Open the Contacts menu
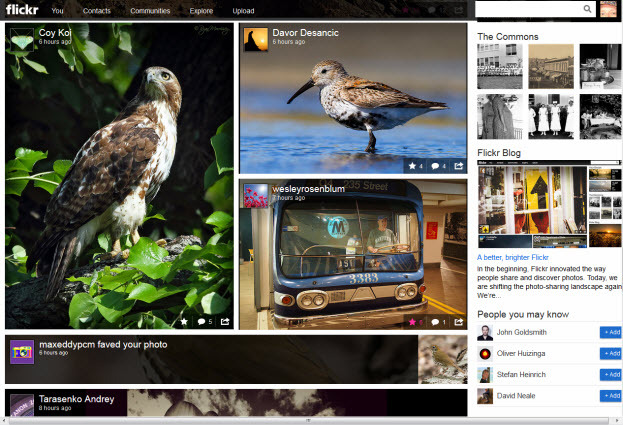The height and width of the screenshot is (425, 623). (x=97, y=11)
